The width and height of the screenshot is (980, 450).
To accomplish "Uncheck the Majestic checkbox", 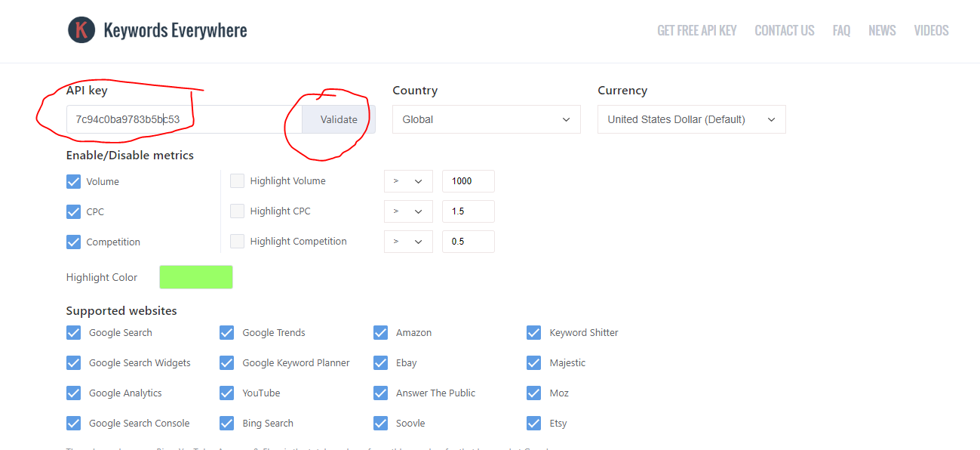I will (533, 362).
